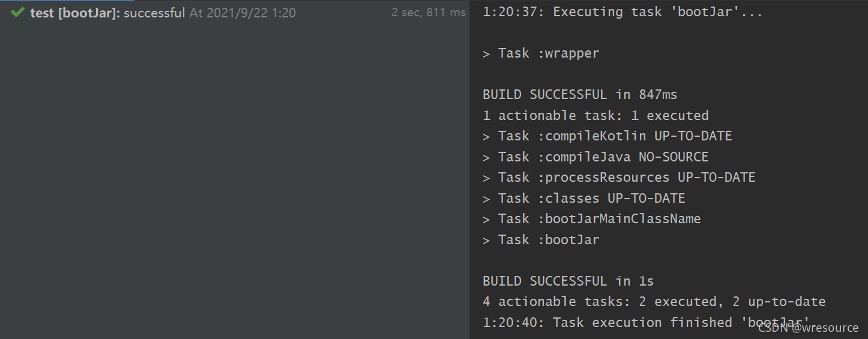The image size is (868, 339).
Task: Select the test [bootJar] successful build node
Action: [107, 13]
